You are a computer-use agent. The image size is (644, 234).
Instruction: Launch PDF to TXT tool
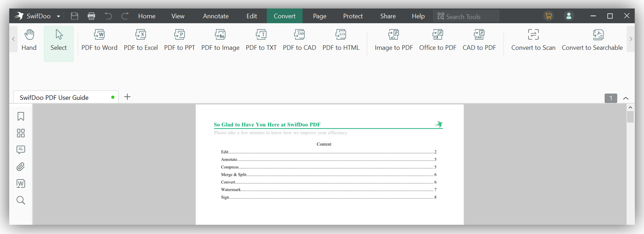click(x=261, y=40)
